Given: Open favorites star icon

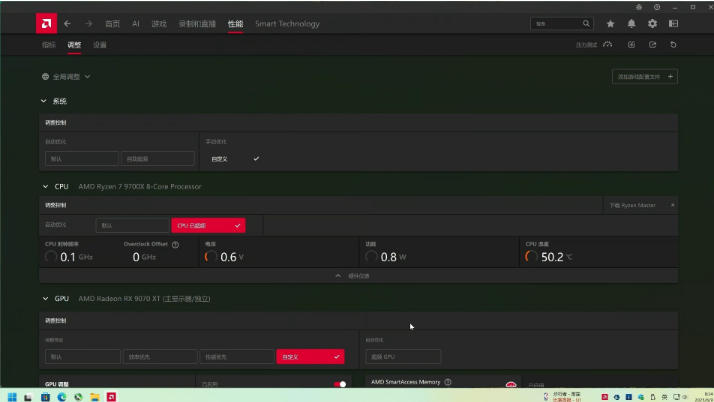Looking at the screenshot, I should pyautogui.click(x=610, y=24).
